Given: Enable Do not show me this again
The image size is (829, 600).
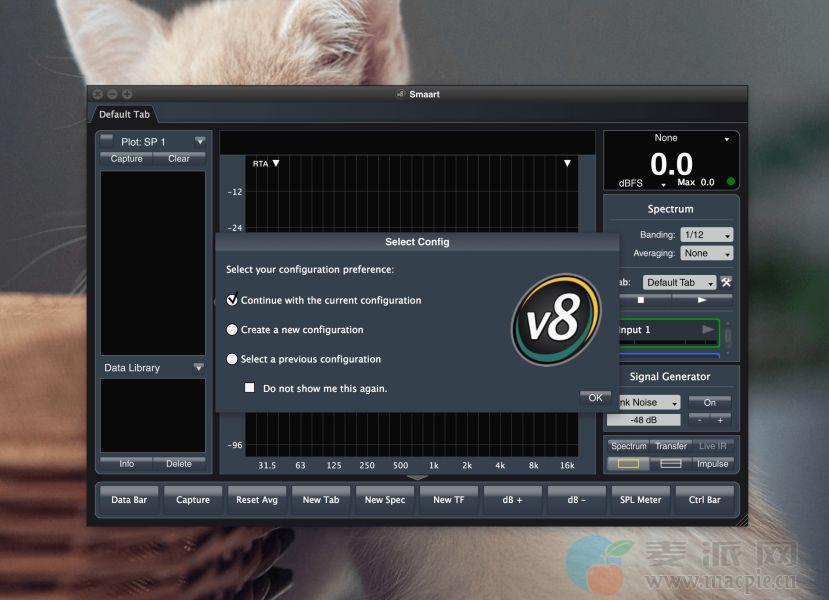Looking at the screenshot, I should coord(250,388).
